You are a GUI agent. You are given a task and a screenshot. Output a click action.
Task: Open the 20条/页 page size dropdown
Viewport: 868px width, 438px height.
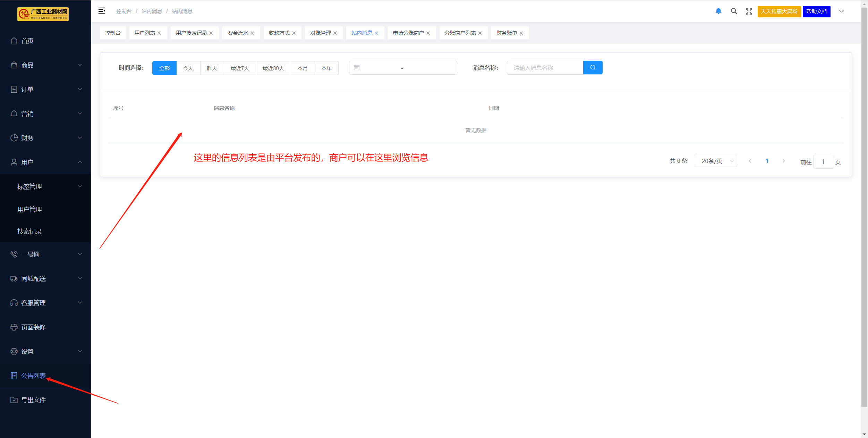(715, 161)
